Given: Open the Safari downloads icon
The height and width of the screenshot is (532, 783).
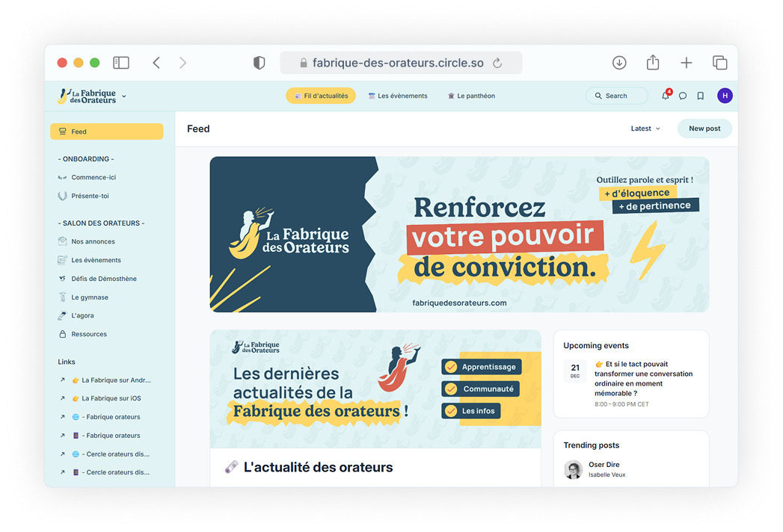Looking at the screenshot, I should point(619,63).
